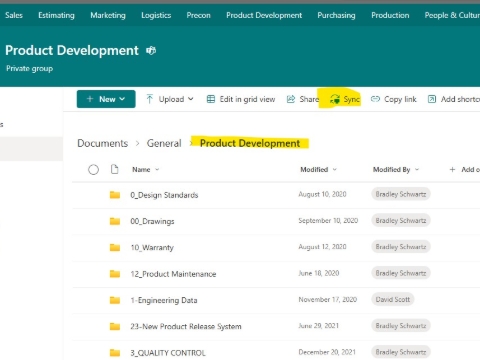Screen dimensions: 480x360
Task: Switch to the Logistics tab
Action: pyautogui.click(x=156, y=15)
